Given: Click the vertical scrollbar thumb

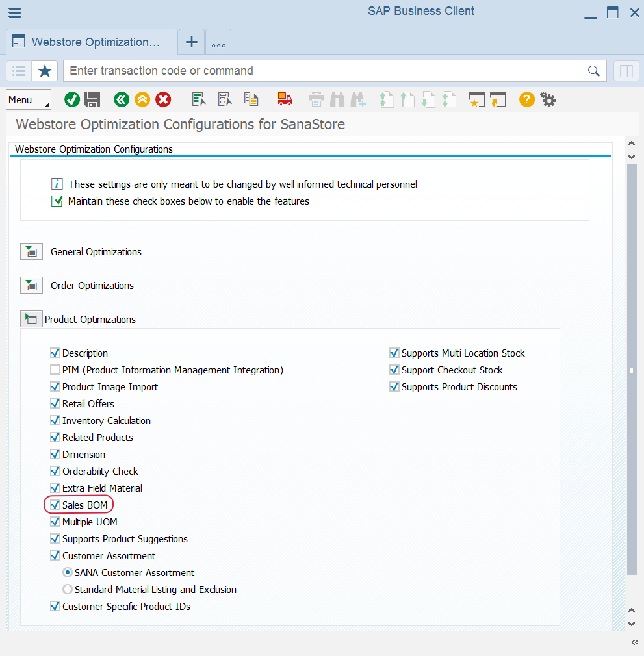Looking at the screenshot, I should pos(632,370).
